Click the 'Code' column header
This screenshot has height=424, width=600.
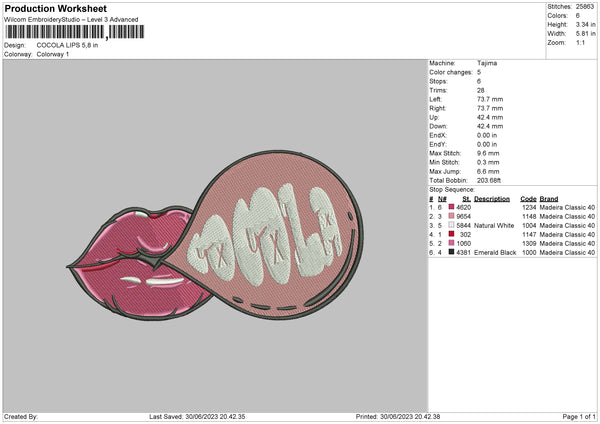pos(528,199)
